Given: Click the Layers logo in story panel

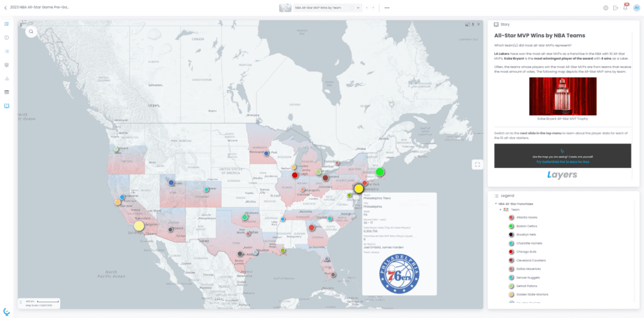Looking at the screenshot, I should (562, 175).
